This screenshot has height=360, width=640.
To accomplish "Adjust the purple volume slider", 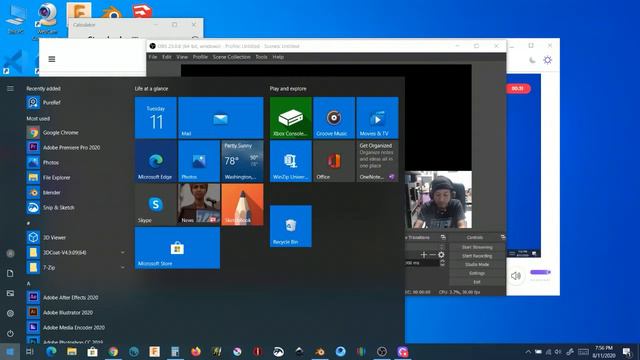I will (x=540, y=272).
